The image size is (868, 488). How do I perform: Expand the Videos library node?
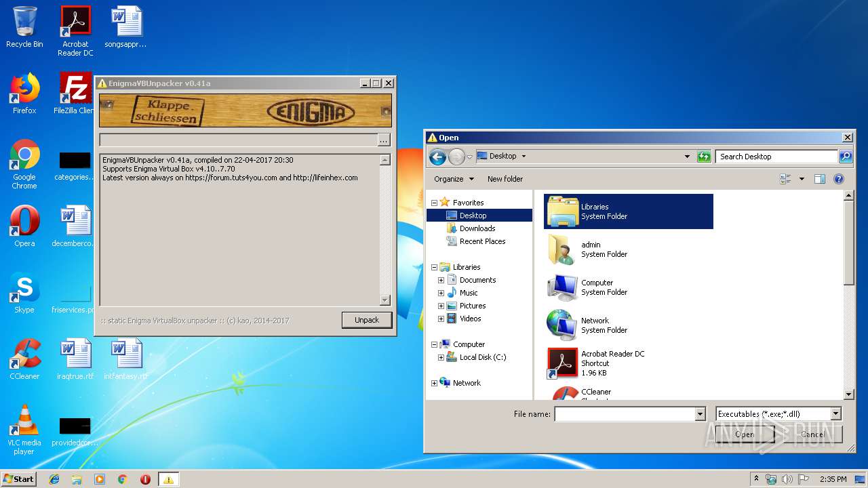click(441, 319)
